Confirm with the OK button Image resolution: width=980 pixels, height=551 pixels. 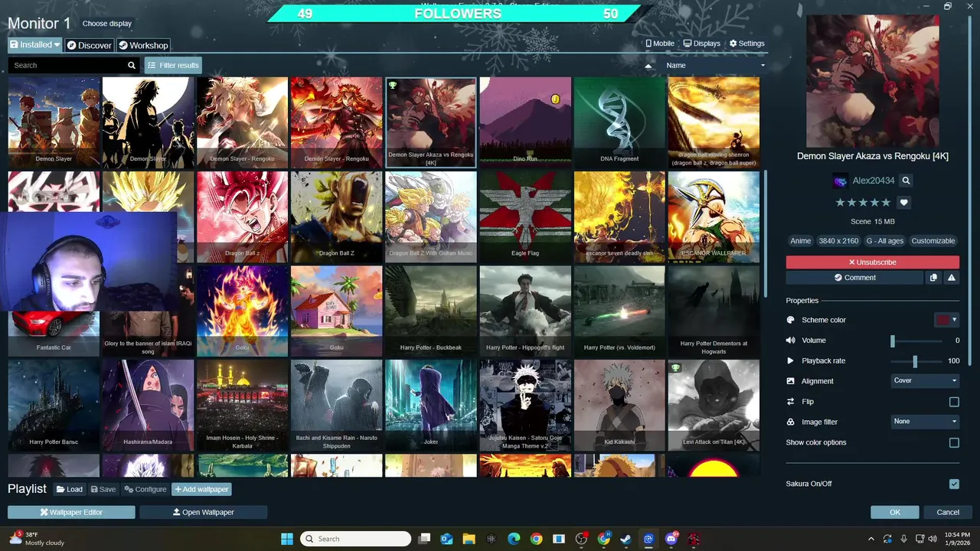point(895,512)
